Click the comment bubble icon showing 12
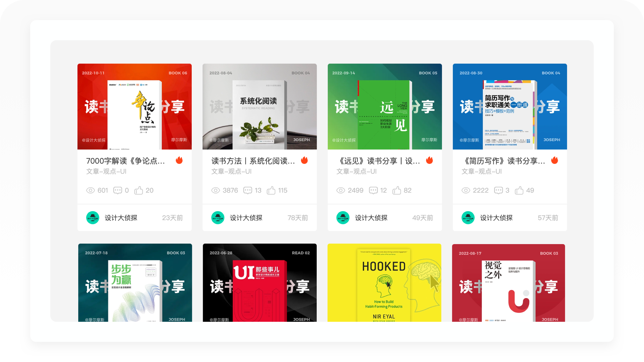Viewport: 644px width, 362px height. pyautogui.click(x=373, y=190)
